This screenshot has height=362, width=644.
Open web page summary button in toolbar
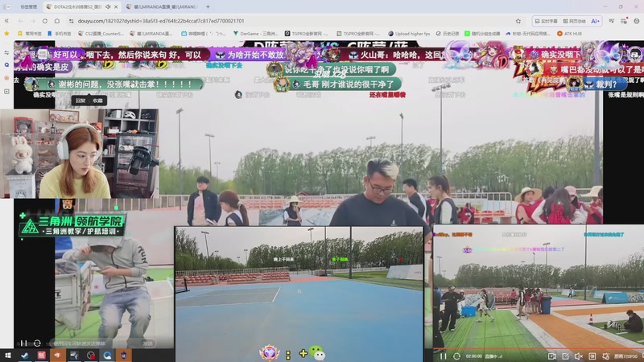pos(574,21)
